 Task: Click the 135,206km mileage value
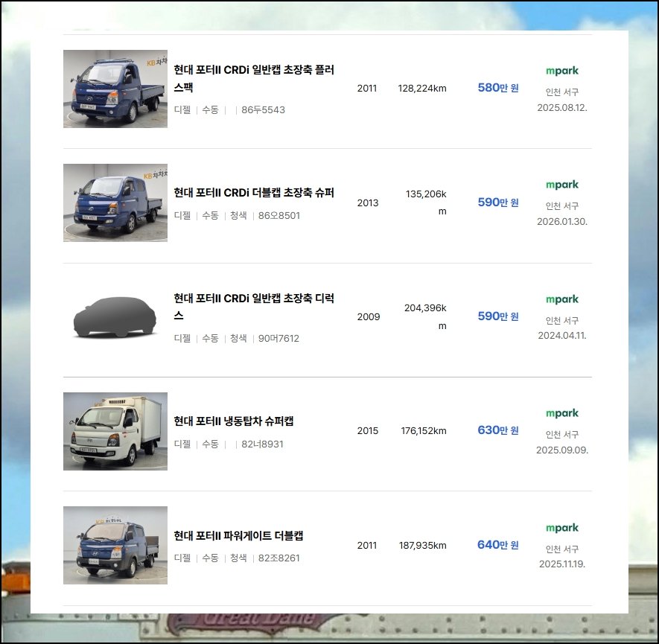point(426,203)
